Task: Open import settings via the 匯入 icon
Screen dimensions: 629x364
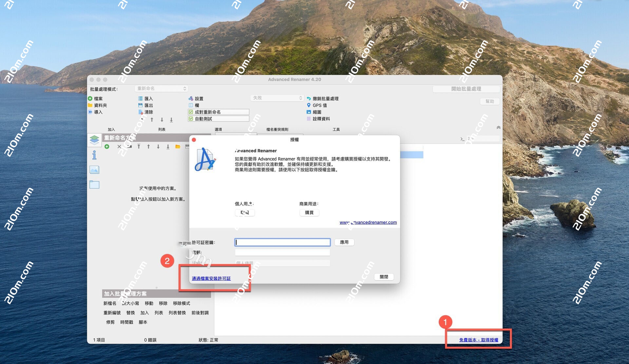Action: [141, 98]
